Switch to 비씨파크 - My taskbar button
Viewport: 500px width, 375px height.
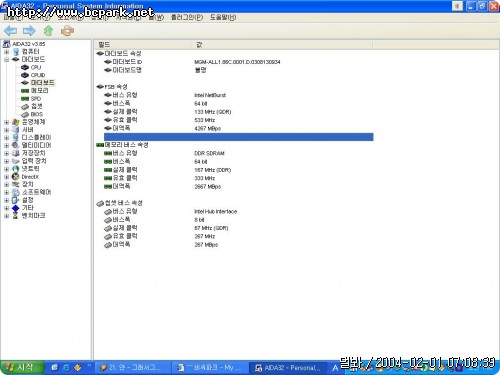pyautogui.click(x=210, y=368)
